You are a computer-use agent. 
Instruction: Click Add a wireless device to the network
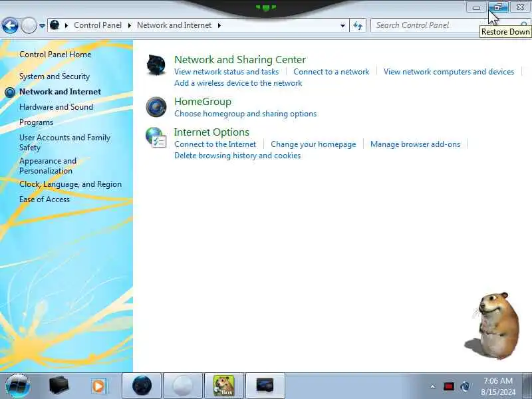238,83
